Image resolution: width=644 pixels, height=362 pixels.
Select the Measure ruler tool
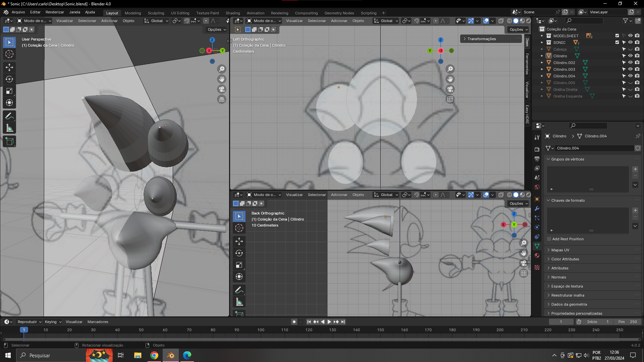pos(9,128)
